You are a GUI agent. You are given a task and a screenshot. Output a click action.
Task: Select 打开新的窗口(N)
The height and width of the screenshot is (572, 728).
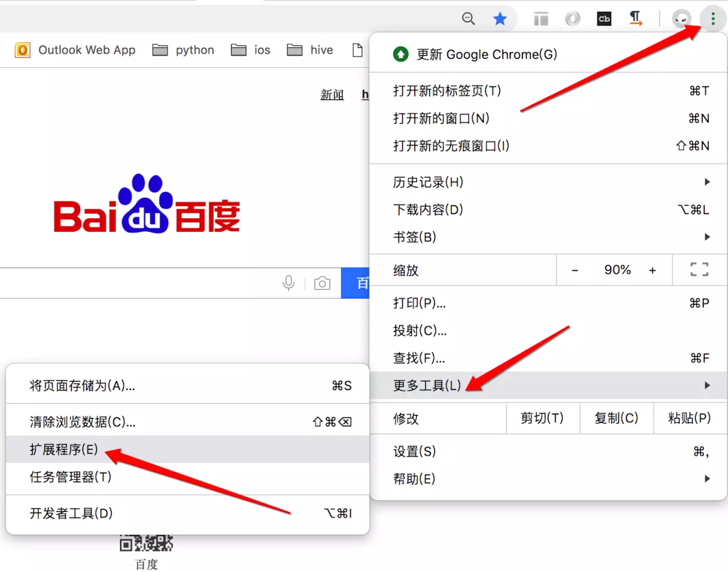[548, 118]
